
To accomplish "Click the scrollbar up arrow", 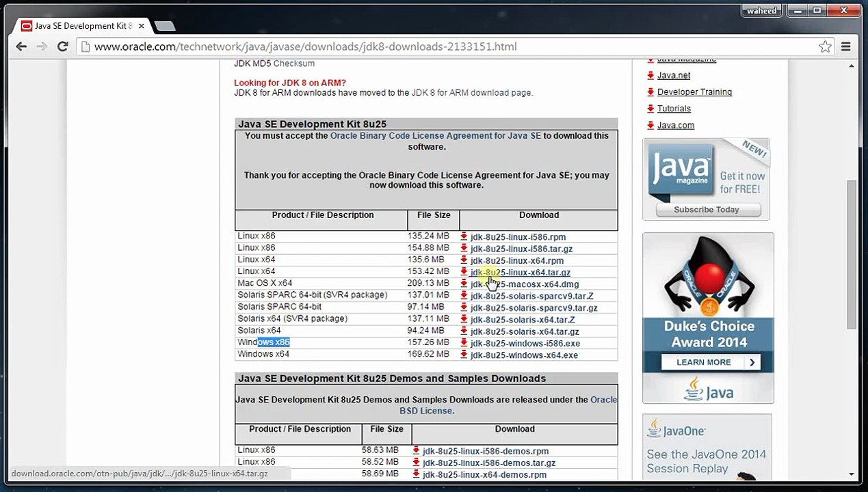I will point(851,66).
